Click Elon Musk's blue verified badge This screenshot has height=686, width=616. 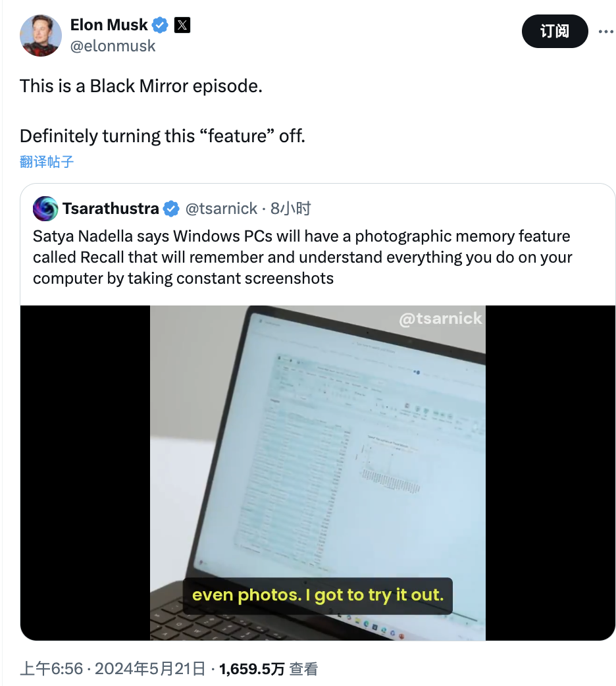click(160, 25)
